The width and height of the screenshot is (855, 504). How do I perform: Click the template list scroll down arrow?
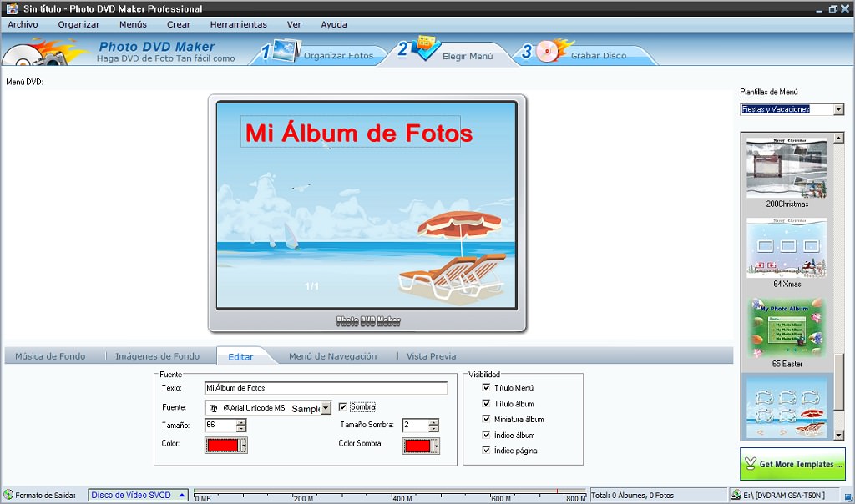[x=838, y=435]
